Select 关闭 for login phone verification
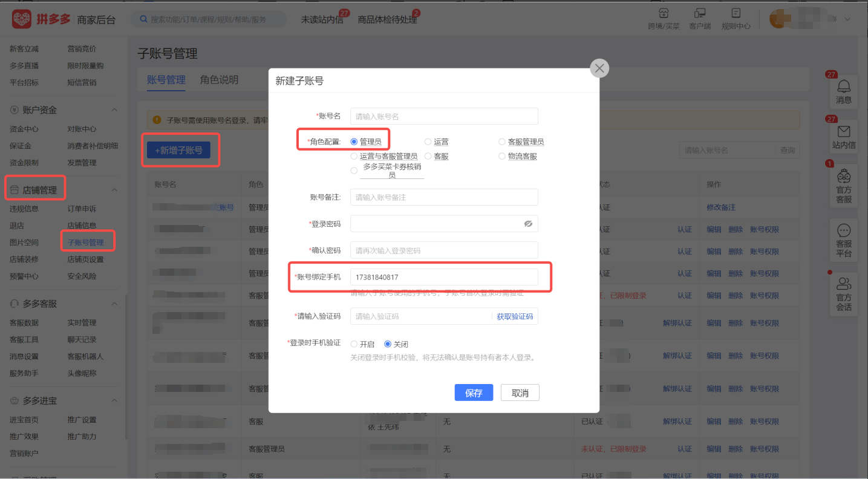The image size is (868, 479). click(388, 344)
